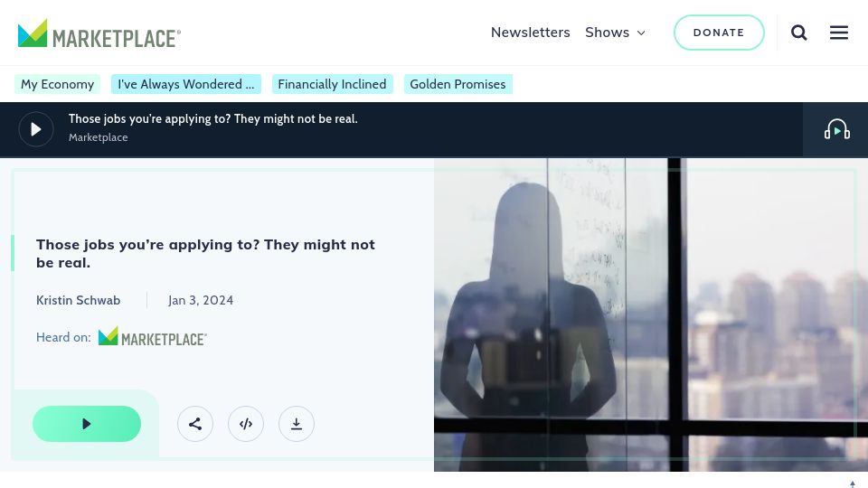Viewport: 868px width, 488px height.
Task: Click the green play button under the article
Action: [87, 424]
